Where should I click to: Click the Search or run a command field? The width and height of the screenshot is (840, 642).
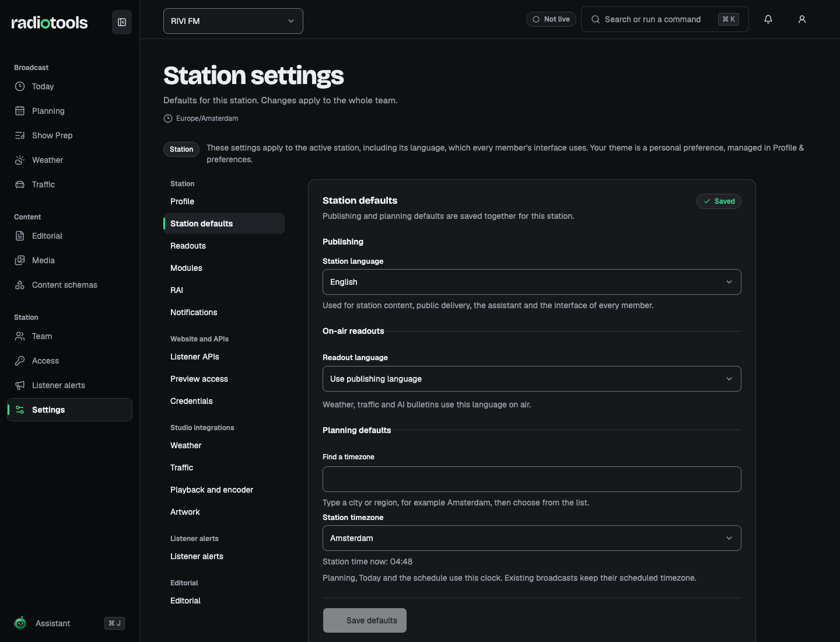pos(665,19)
